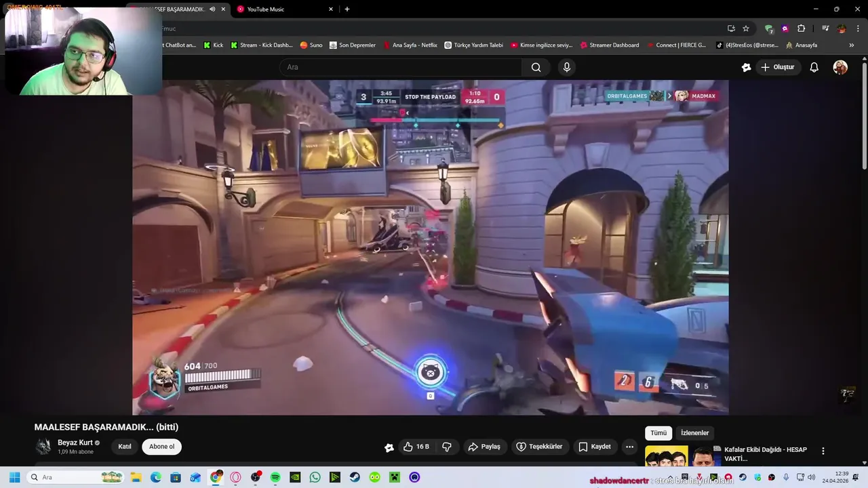Open Microsoft Store from the taskbar
The width and height of the screenshot is (868, 488).
[176, 477]
